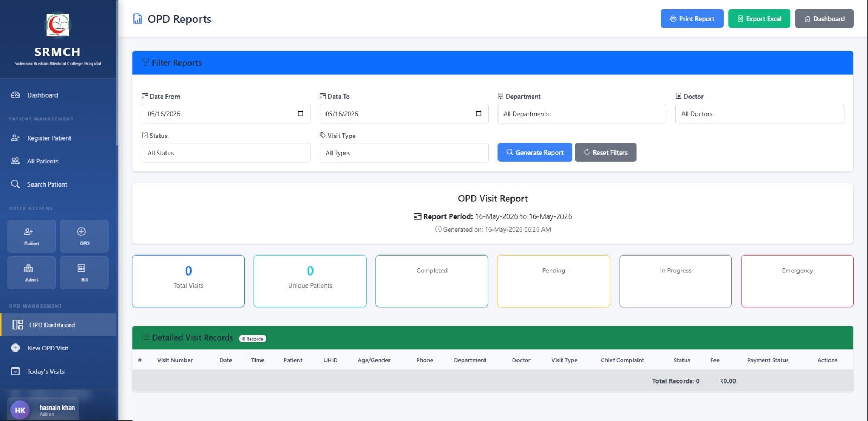868x421 pixels.
Task: Open the Bill quick action tile
Action: click(x=84, y=272)
